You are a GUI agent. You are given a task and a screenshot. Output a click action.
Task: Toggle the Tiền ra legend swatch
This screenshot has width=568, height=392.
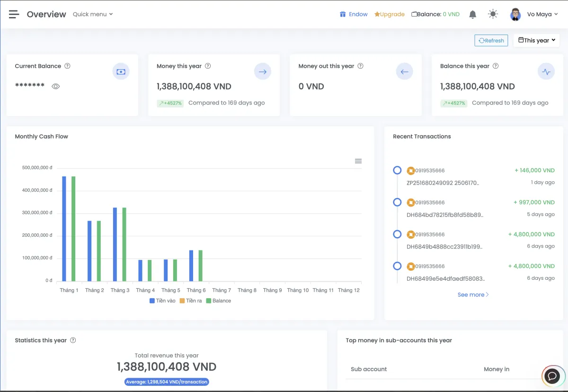[182, 301]
